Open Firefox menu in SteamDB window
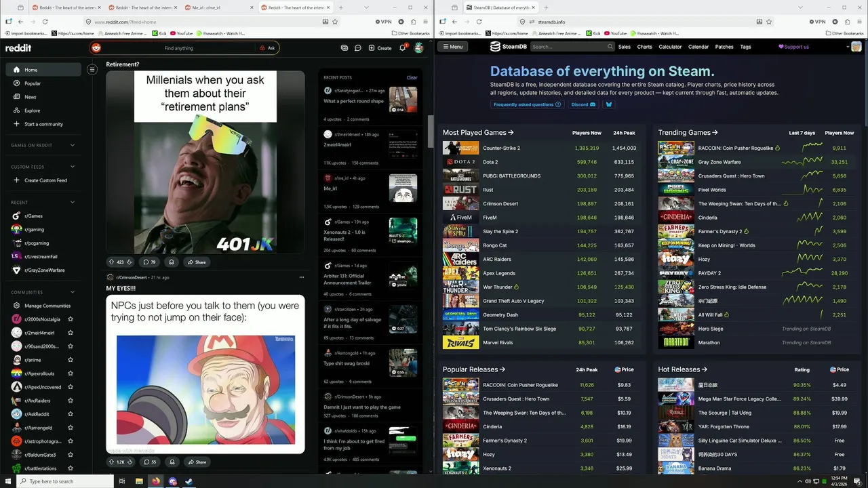868x488 pixels. 859,22
